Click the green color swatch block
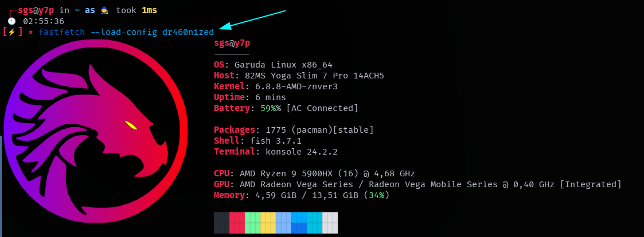The image size is (644, 237). pyautogui.click(x=252, y=223)
